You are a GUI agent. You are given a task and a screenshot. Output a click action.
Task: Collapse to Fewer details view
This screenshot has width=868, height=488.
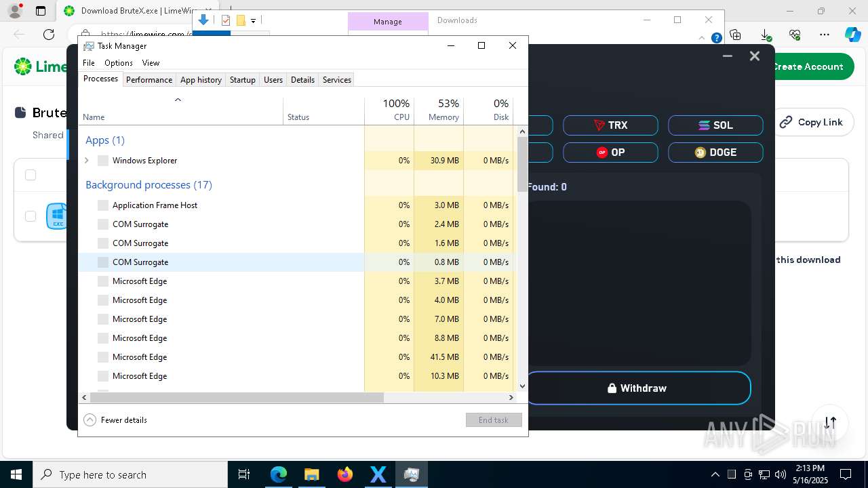click(x=115, y=420)
